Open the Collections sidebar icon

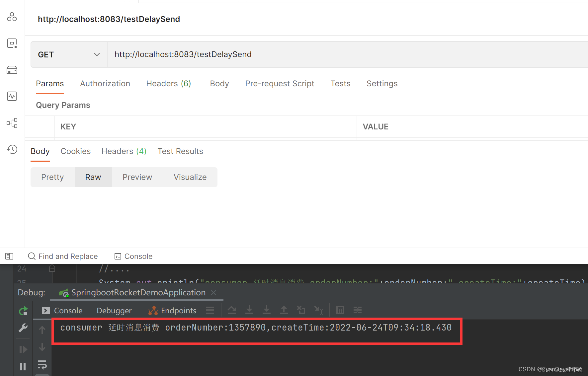tap(12, 17)
